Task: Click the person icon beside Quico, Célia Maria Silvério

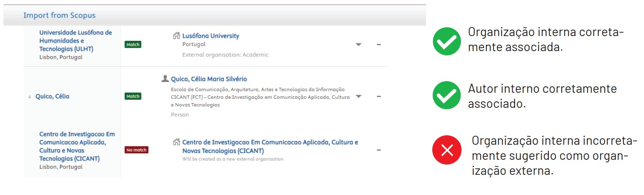Action: (165, 79)
